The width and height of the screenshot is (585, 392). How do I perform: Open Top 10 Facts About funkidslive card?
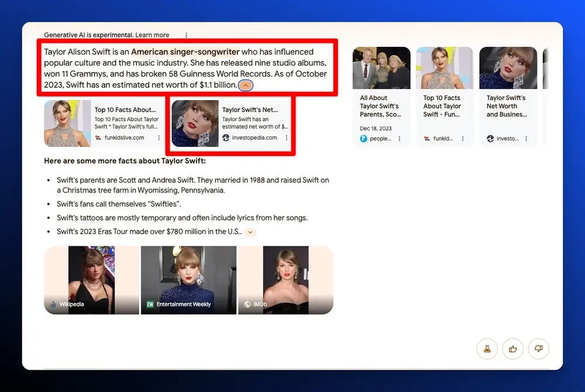[x=104, y=123]
